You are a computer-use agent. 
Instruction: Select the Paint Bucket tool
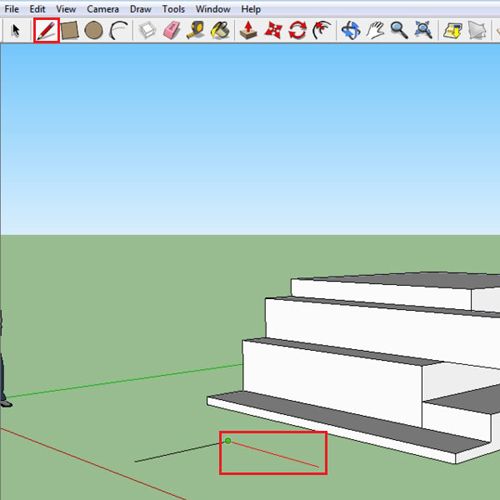pos(220,30)
